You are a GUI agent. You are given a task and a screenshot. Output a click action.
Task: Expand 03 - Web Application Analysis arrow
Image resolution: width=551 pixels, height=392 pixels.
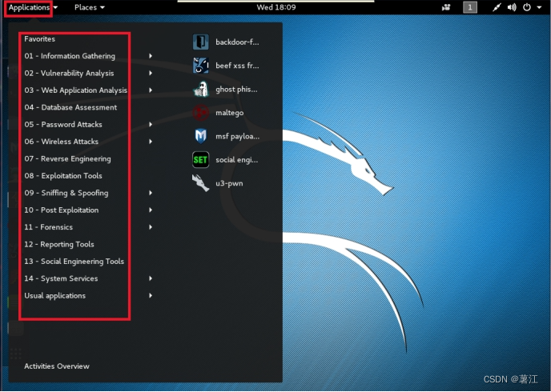click(151, 90)
